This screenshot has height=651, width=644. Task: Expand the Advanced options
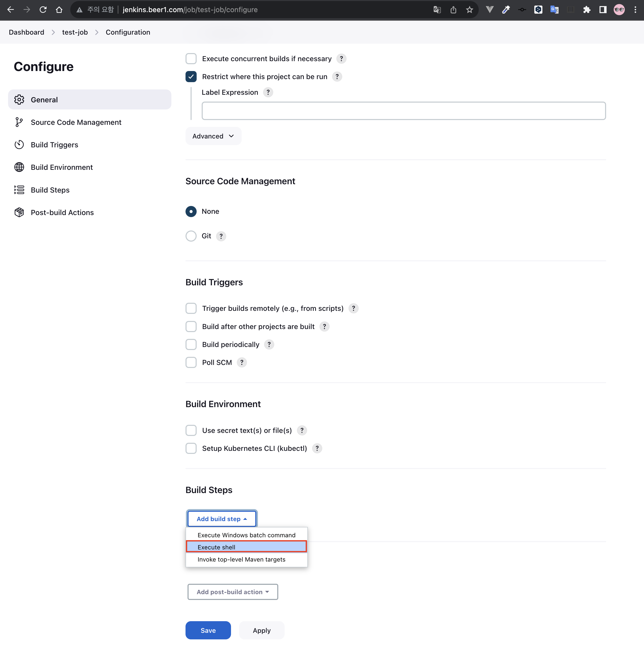(x=213, y=136)
